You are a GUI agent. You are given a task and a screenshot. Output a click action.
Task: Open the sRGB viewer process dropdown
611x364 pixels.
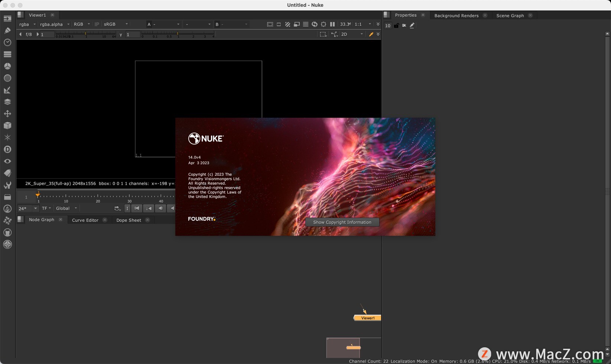click(116, 24)
